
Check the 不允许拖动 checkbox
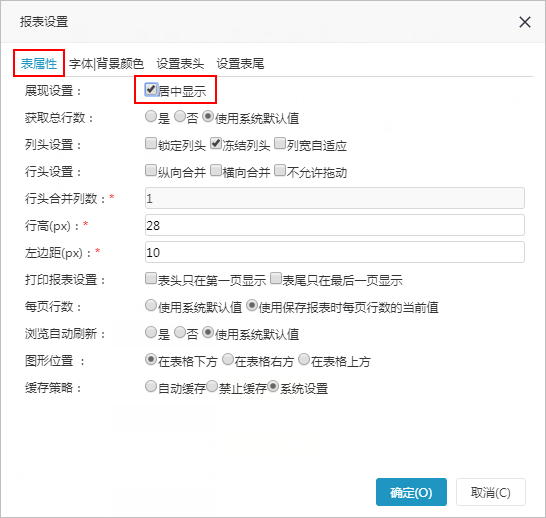click(280, 171)
